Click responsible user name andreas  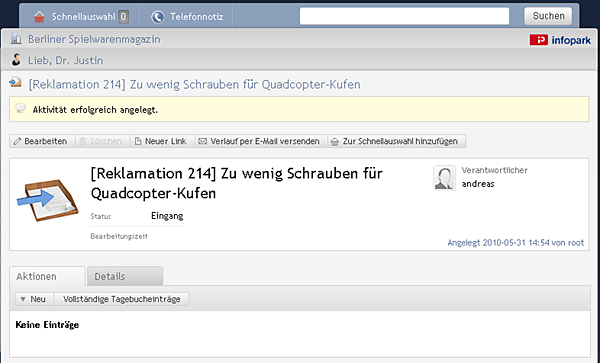pyautogui.click(x=478, y=184)
